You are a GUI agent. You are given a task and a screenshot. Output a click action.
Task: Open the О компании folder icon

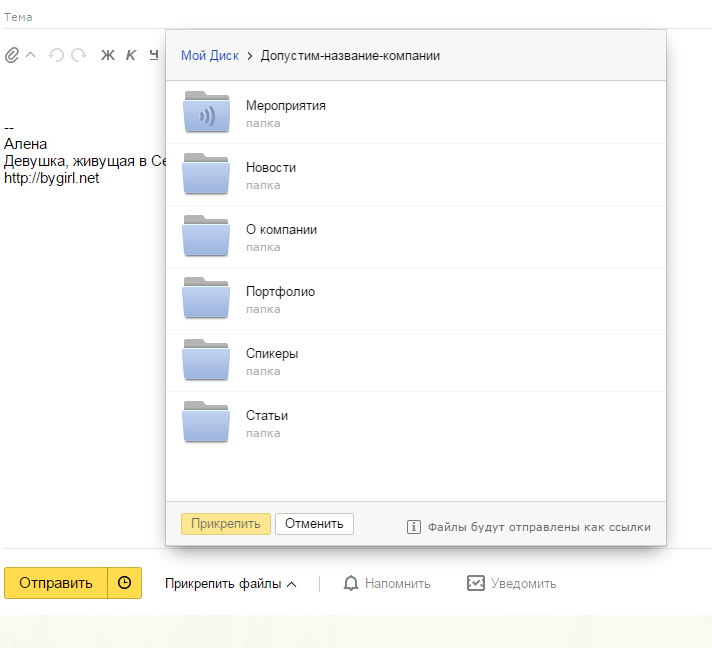(206, 236)
